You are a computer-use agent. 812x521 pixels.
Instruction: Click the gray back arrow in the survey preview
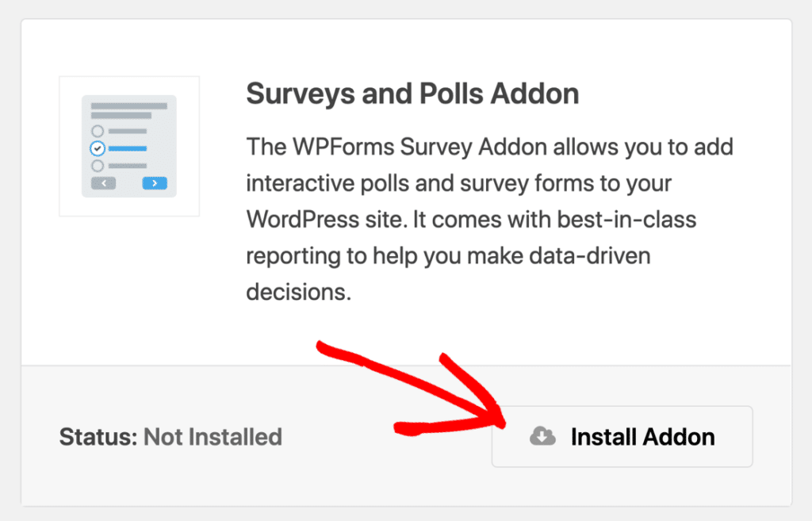point(104,183)
